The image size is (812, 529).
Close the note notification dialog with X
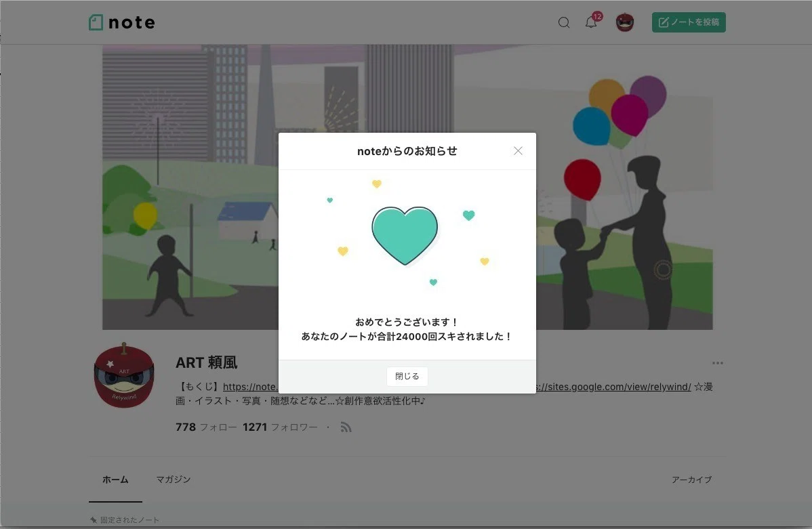coord(518,150)
